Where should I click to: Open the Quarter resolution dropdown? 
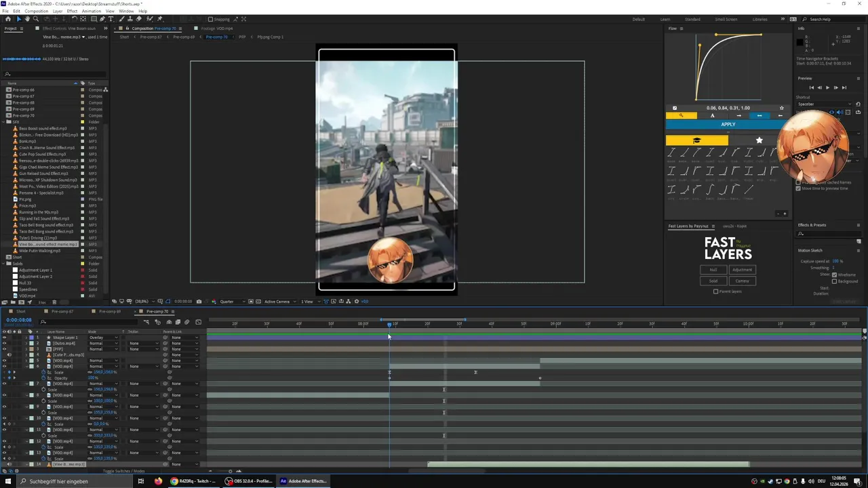click(x=234, y=302)
